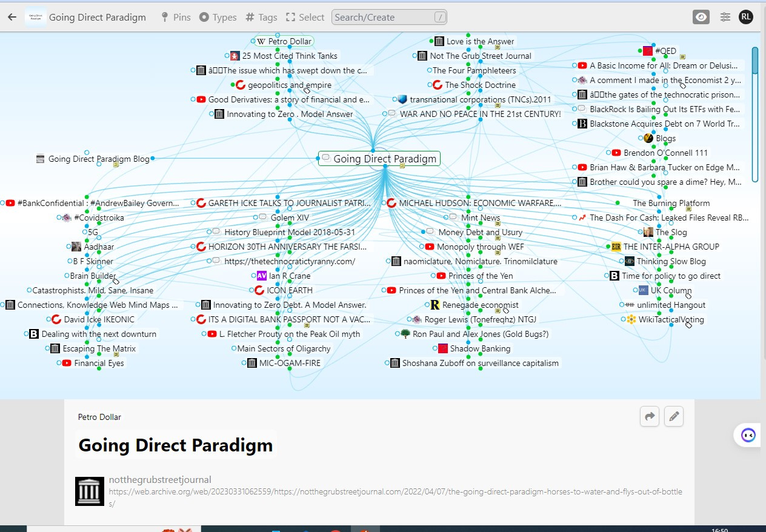Click Financial Eyes YouTube icon
Image resolution: width=766 pixels, height=532 pixels.
(x=67, y=363)
